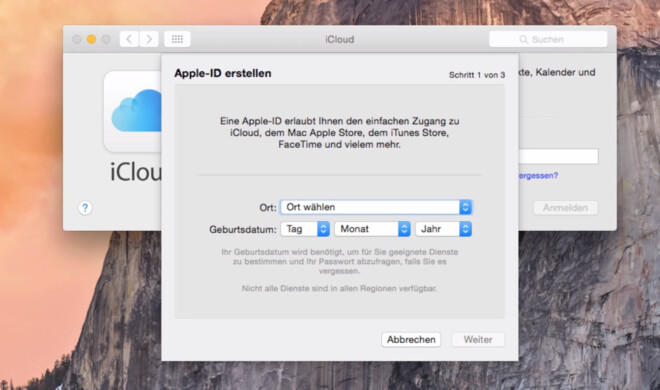Click the Abbrechen button
Viewport: 660px width, 390px height.
point(411,340)
